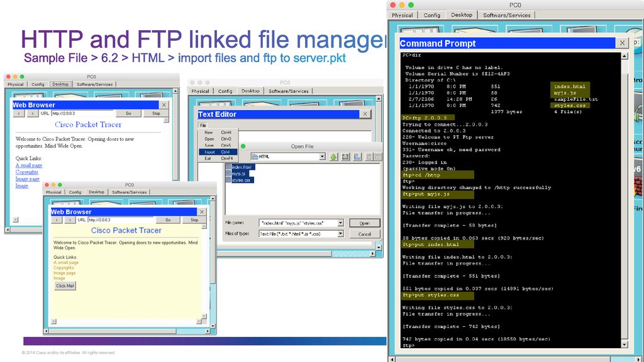Click Command Prompt scrollbar down arrow
The height and width of the screenshot is (362, 644).
[x=625, y=344]
